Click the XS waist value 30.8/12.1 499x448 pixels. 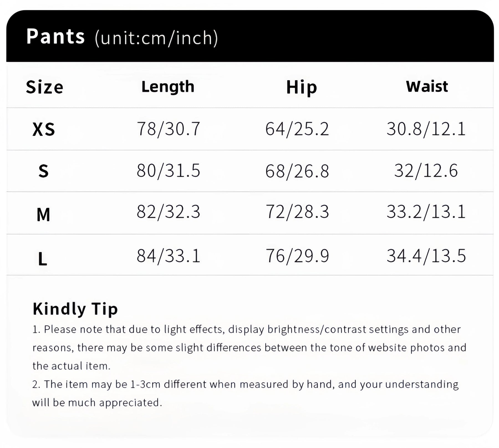click(426, 129)
